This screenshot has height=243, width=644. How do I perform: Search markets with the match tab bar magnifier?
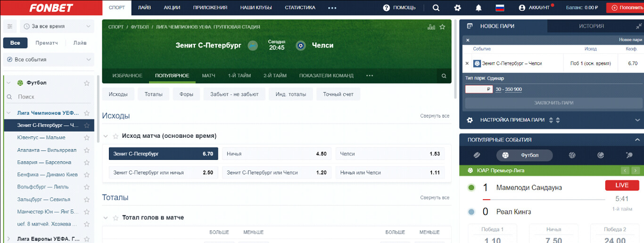444,75
